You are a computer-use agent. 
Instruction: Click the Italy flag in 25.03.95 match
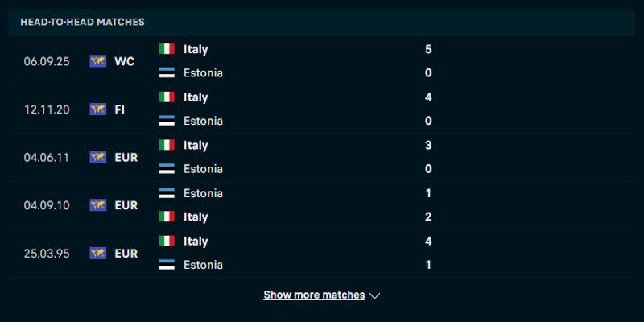[x=167, y=242]
